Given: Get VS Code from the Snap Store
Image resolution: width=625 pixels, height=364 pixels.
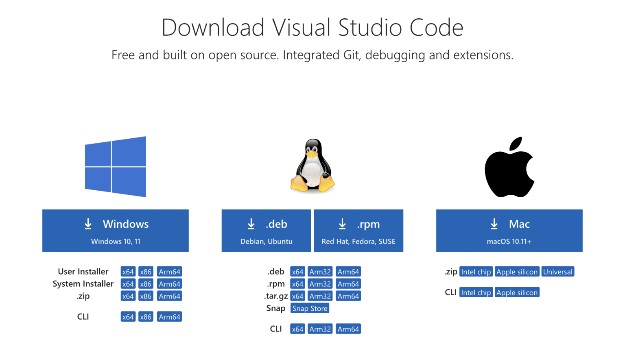Looking at the screenshot, I should click(x=310, y=308).
